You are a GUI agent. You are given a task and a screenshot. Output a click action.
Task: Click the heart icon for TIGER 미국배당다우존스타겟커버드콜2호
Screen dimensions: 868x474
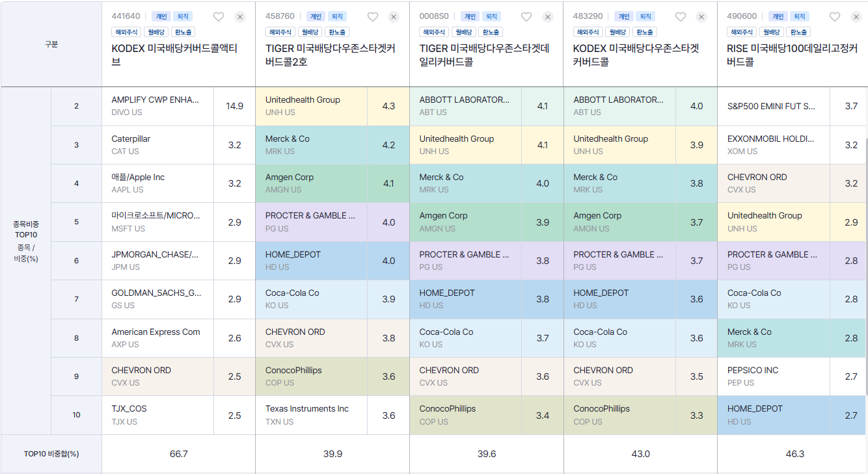(x=373, y=17)
